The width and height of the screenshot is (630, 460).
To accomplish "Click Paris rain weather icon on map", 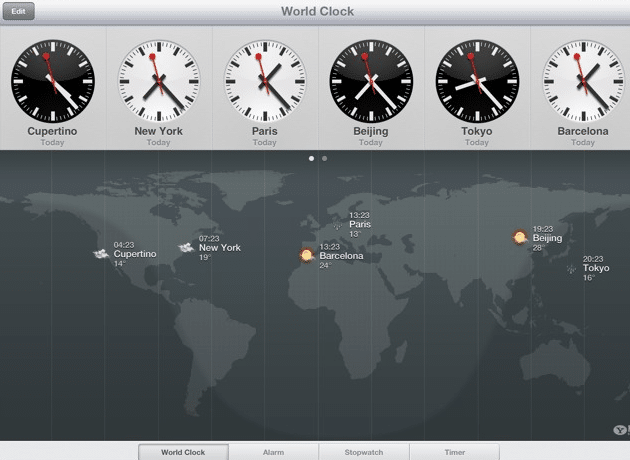I will coord(338,225).
